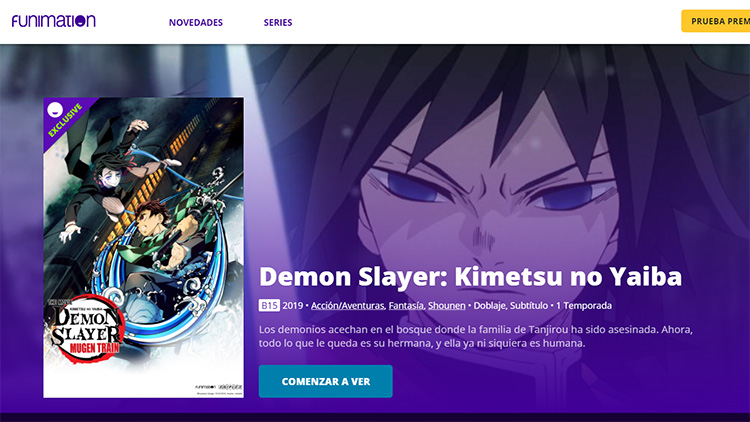Image resolution: width=750 pixels, height=422 pixels.
Task: Click the series synopsis paragraph
Action: 476,336
